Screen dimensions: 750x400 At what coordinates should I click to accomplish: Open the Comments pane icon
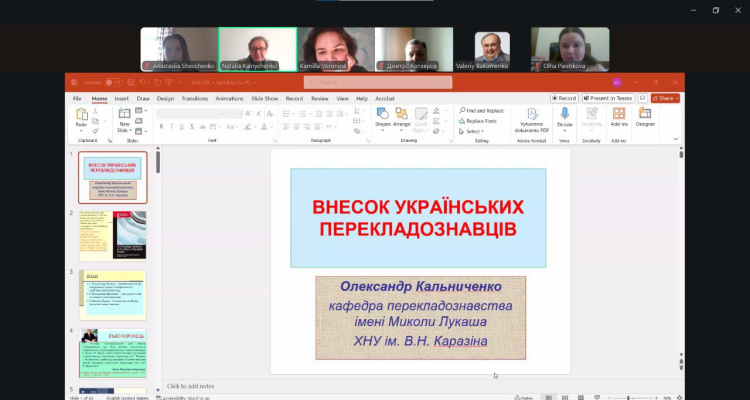pos(642,98)
